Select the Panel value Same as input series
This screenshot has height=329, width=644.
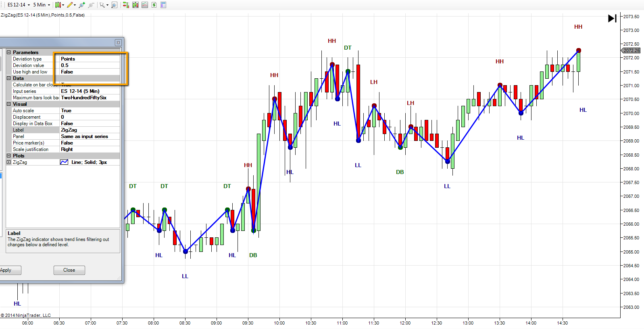click(90, 136)
